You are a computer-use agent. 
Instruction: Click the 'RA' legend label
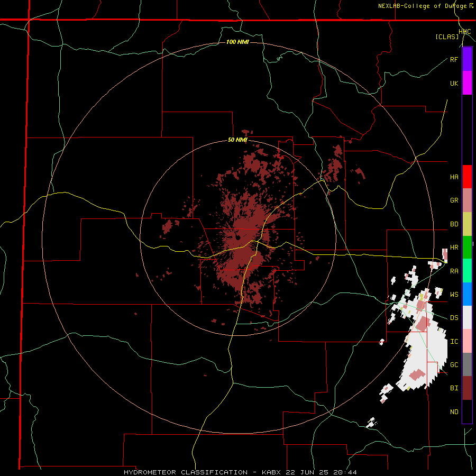click(454, 271)
